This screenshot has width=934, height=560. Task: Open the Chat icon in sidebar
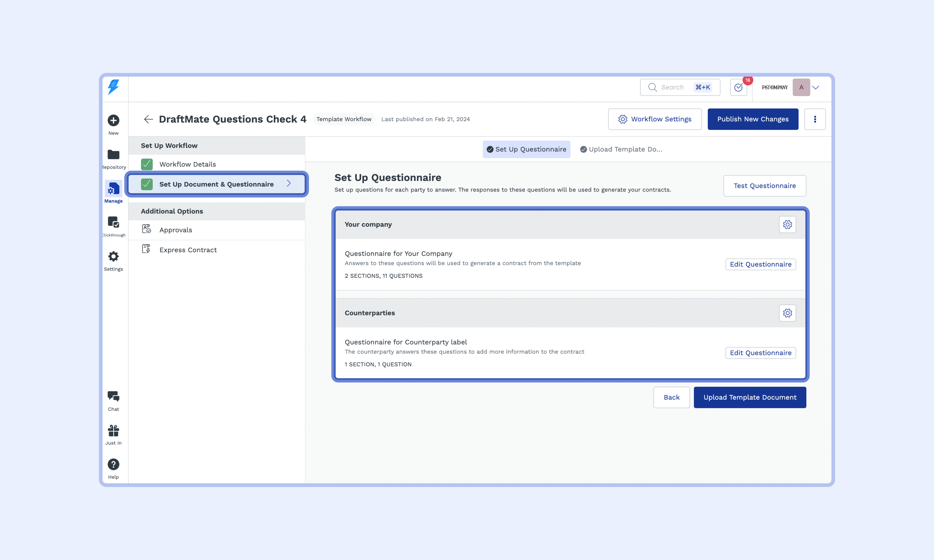(113, 396)
